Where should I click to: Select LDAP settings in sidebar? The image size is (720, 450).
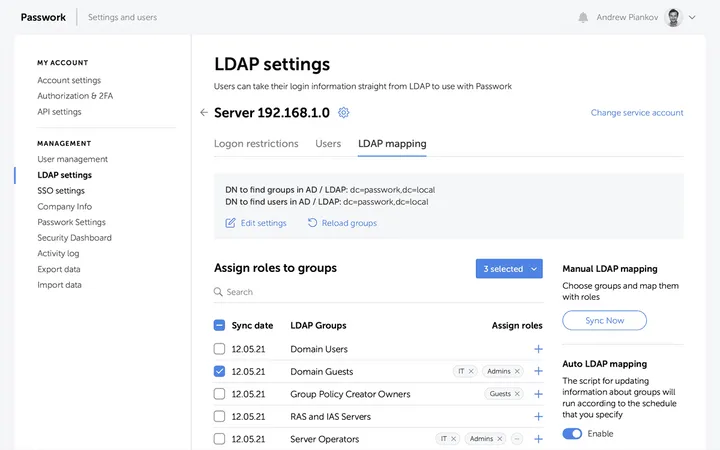pyautogui.click(x=64, y=175)
